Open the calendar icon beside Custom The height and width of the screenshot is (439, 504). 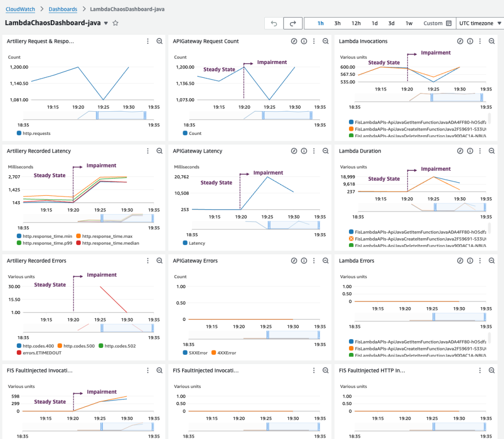click(449, 23)
